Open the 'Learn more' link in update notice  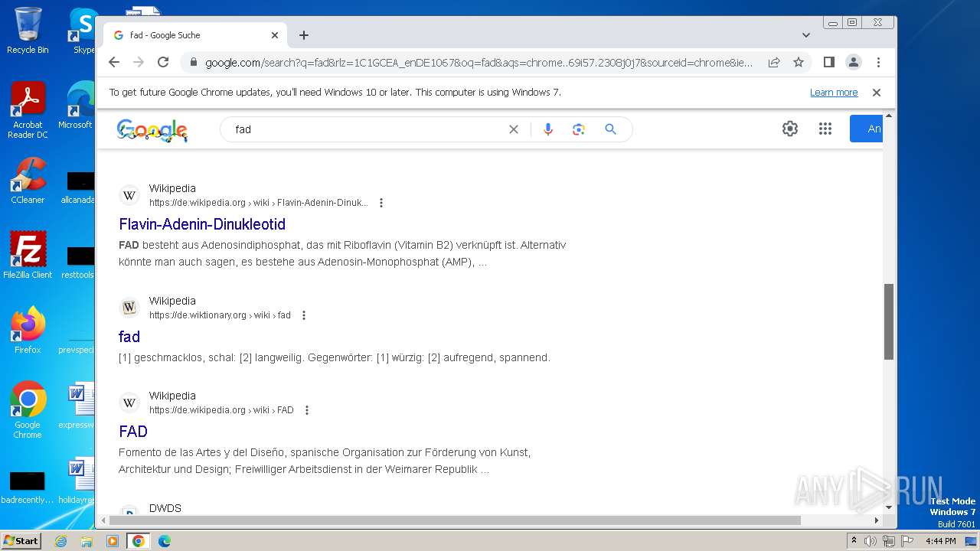tap(834, 93)
